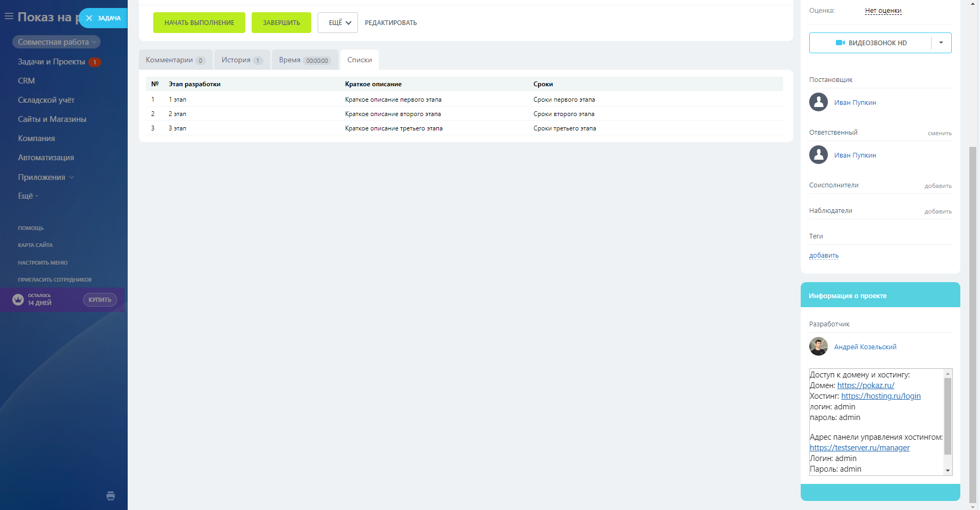The height and width of the screenshot is (510, 980).
Task: Open the https://hosting.ru/login link
Action: (881, 396)
